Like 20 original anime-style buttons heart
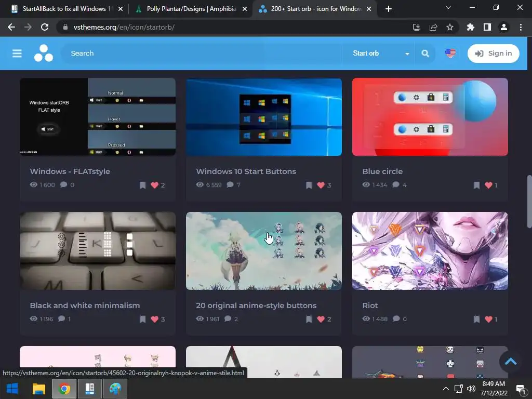 pos(321,319)
